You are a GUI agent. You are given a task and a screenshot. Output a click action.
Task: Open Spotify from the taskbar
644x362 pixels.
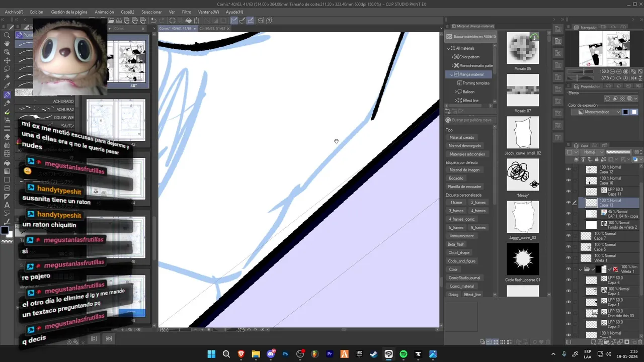point(404,354)
